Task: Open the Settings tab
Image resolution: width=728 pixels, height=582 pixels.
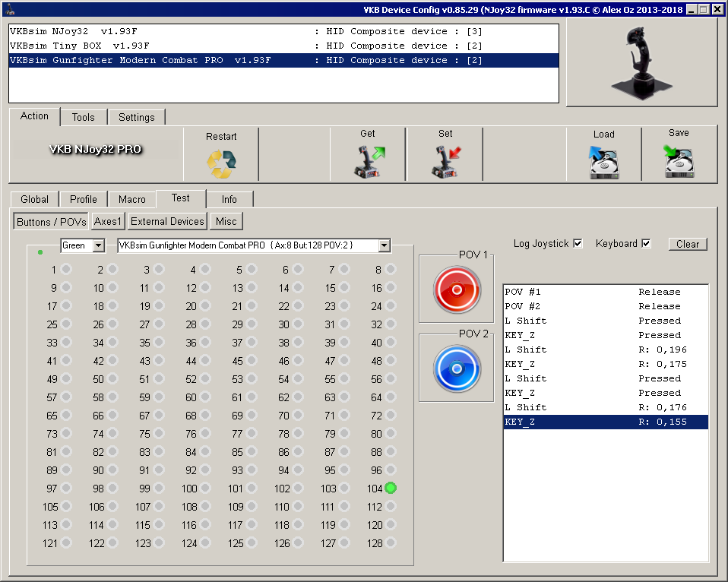Action: click(x=137, y=118)
